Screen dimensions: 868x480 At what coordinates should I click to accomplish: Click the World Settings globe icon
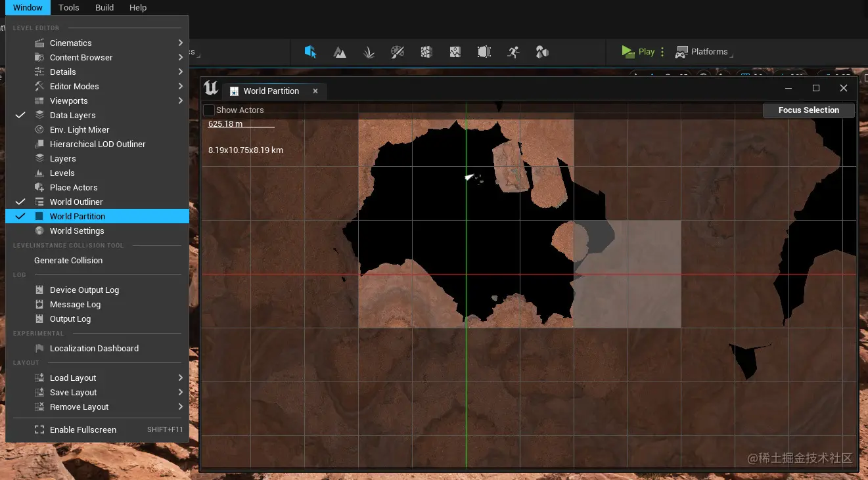point(39,230)
